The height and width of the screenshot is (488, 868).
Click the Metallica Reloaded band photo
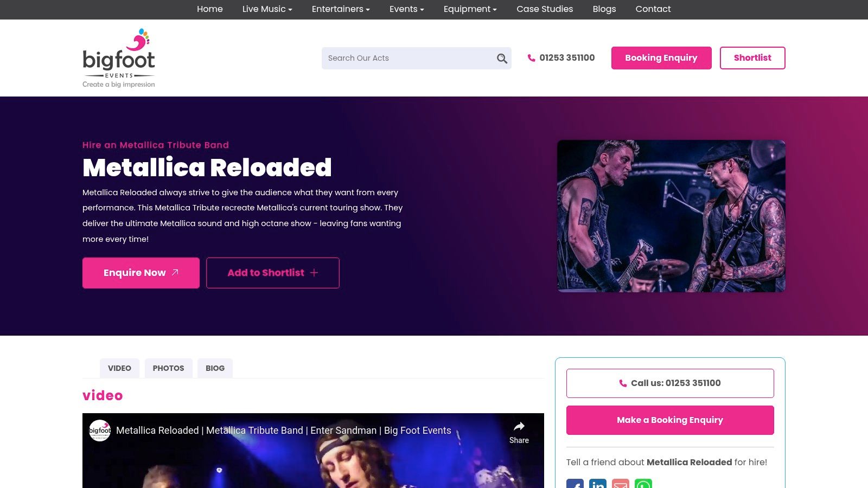pyautogui.click(x=671, y=216)
